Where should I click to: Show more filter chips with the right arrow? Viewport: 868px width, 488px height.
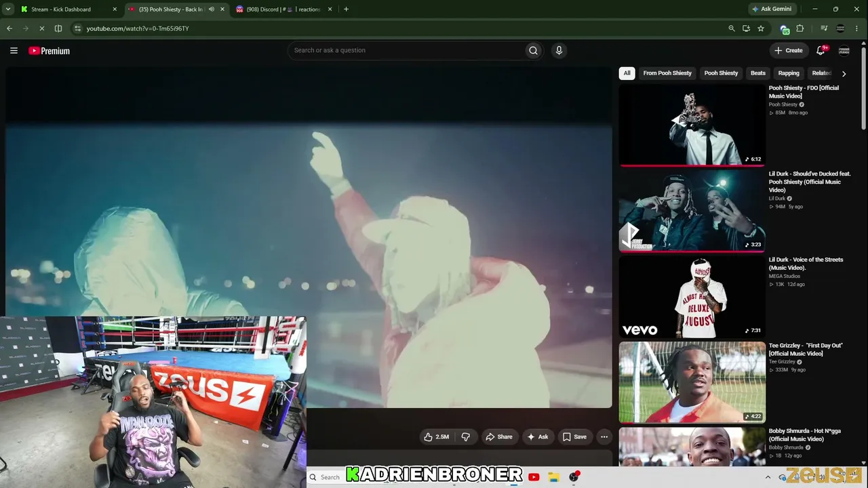click(x=844, y=73)
